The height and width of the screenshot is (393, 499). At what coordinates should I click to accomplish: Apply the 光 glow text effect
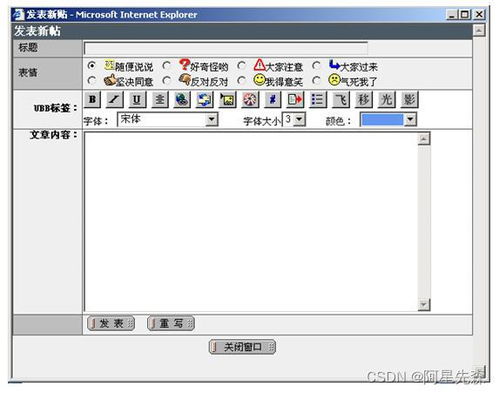pos(386,100)
